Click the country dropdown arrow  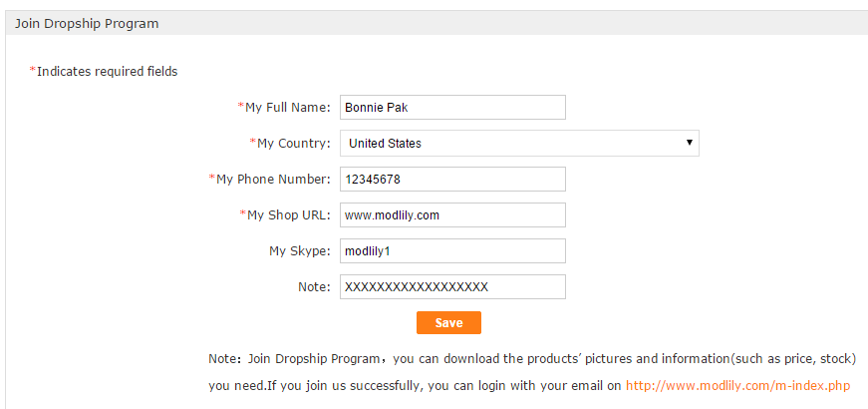690,143
